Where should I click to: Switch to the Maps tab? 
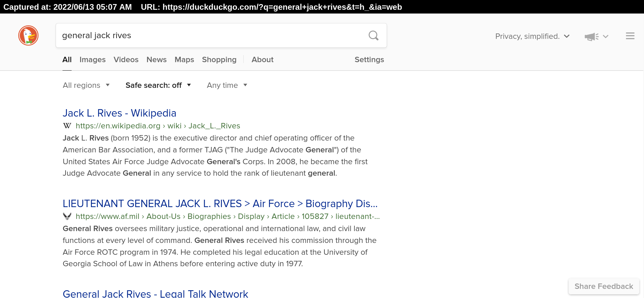coord(184,59)
